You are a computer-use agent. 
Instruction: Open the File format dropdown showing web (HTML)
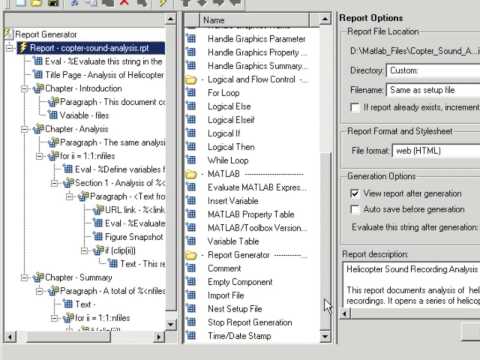pos(436,151)
